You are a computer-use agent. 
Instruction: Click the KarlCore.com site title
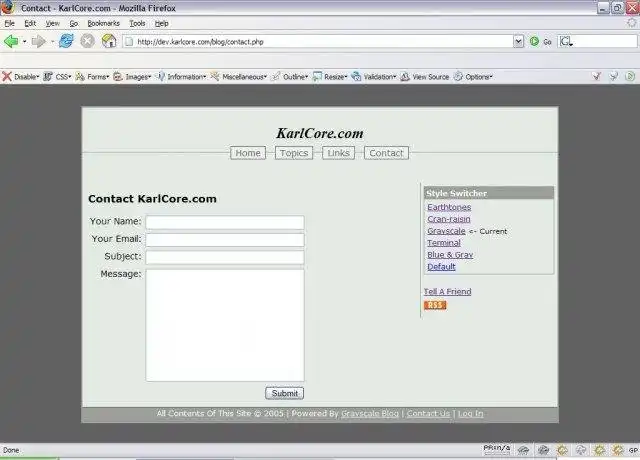tap(320, 133)
